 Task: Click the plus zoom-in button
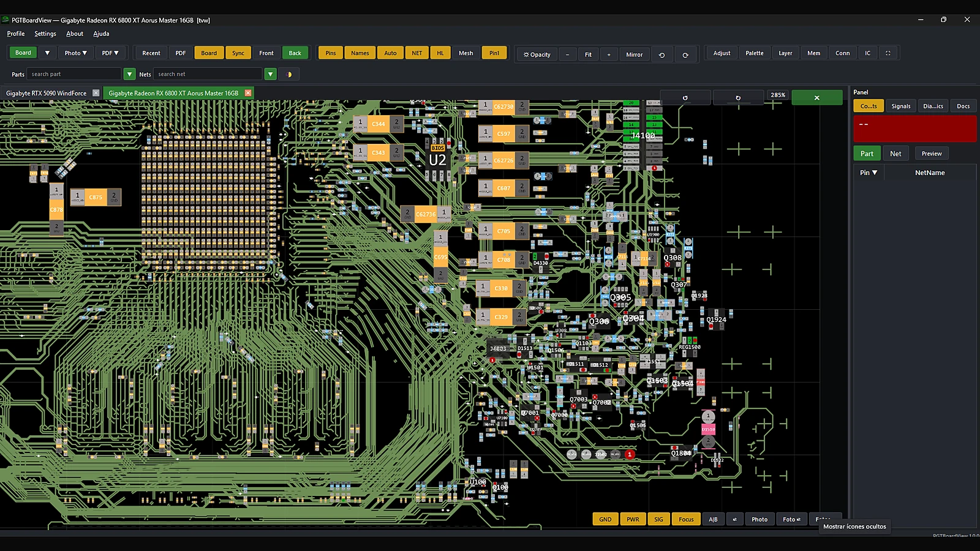click(609, 54)
